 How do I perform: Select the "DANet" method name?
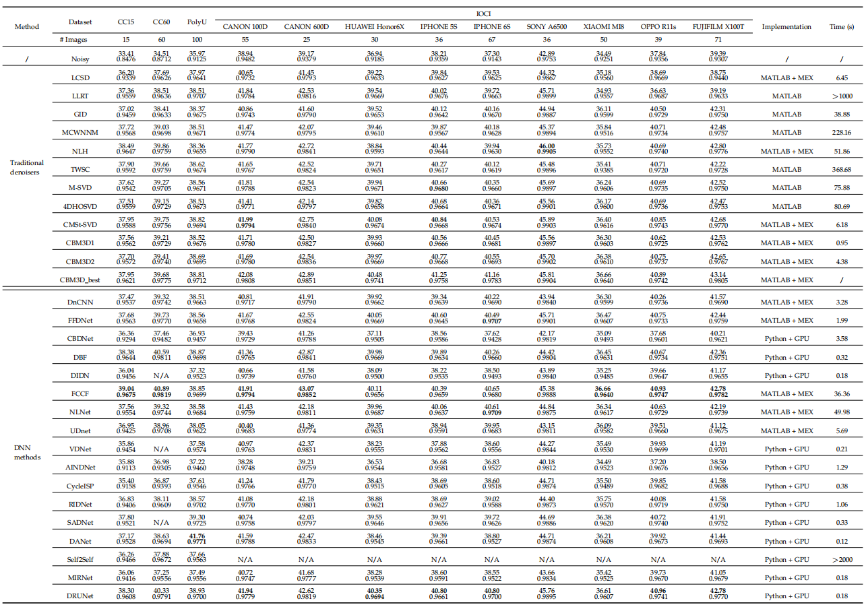80,541
